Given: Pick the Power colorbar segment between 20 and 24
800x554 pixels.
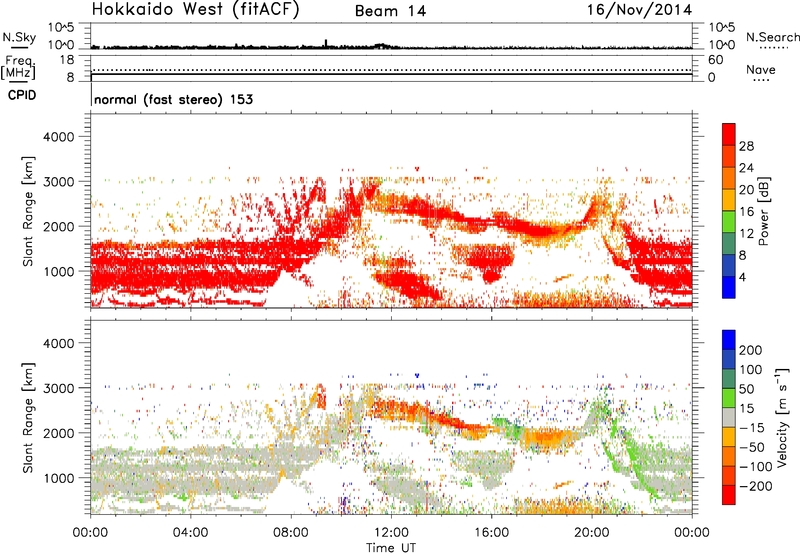Looking at the screenshot, I should (729, 178).
